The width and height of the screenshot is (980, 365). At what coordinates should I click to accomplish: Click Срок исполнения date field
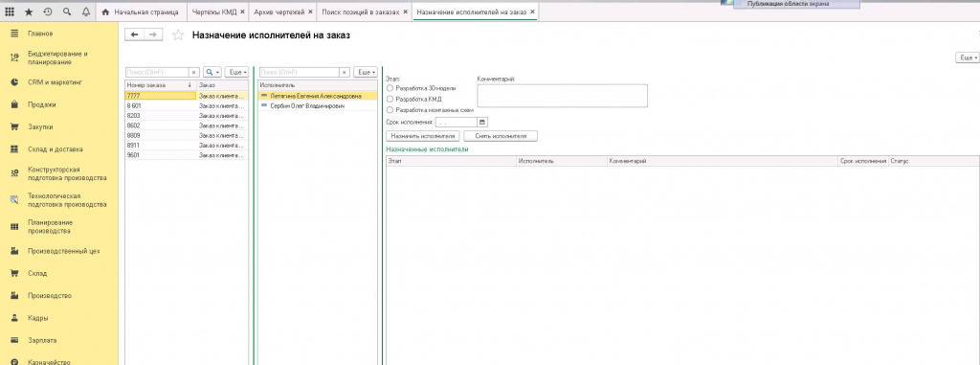[457, 122]
